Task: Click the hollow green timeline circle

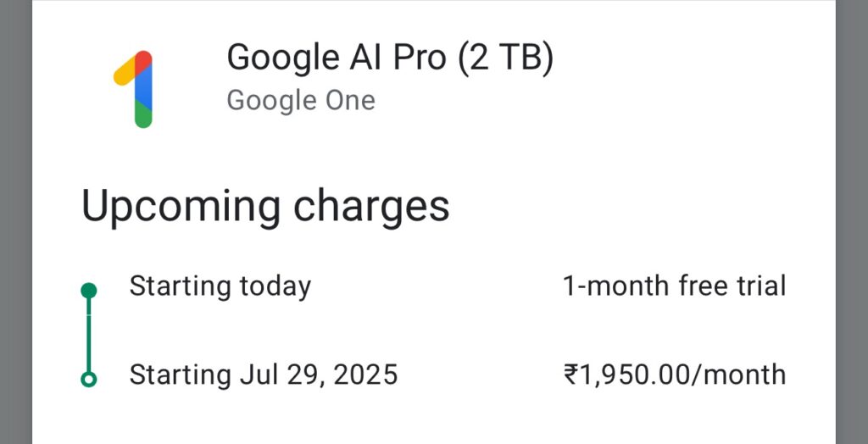Action: click(88, 380)
